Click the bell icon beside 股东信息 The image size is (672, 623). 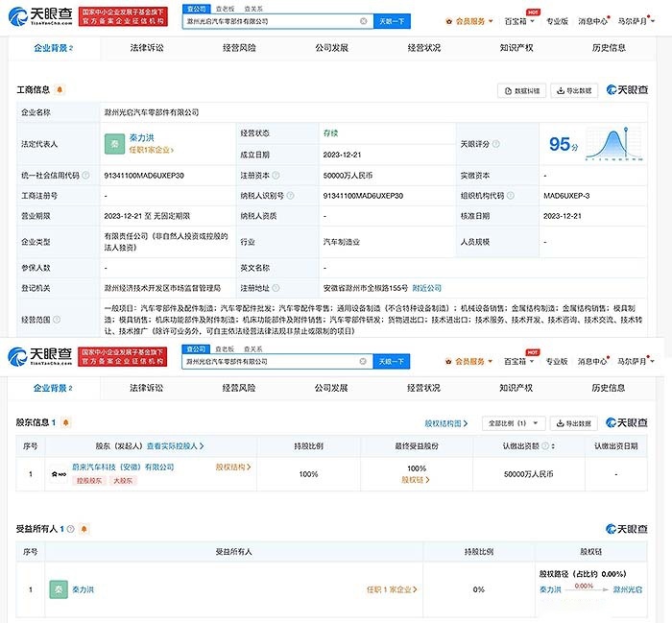point(65,422)
